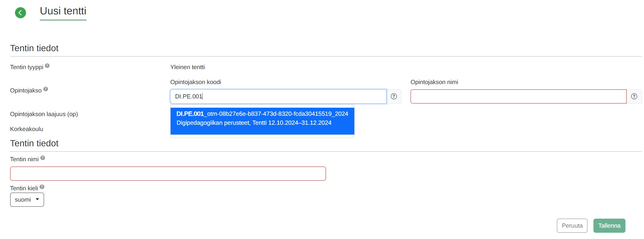Focus the Opintojakson koodi input field
Viewport: 644px width, 239px height.
click(278, 96)
